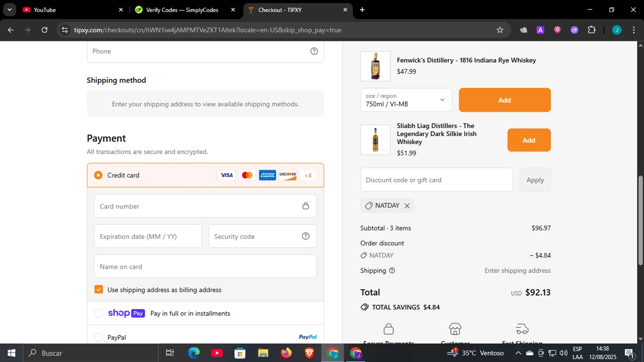The image size is (644, 362).
Task: Click the American Express logo
Action: 267,175
